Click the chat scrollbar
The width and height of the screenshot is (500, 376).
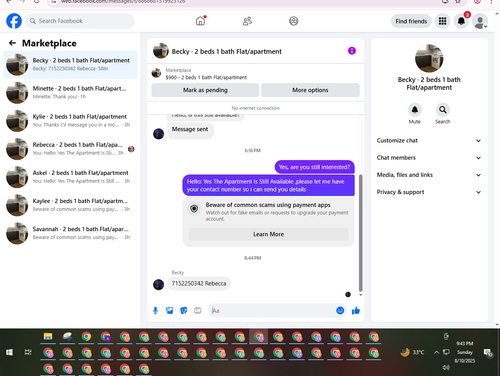[x=360, y=233]
